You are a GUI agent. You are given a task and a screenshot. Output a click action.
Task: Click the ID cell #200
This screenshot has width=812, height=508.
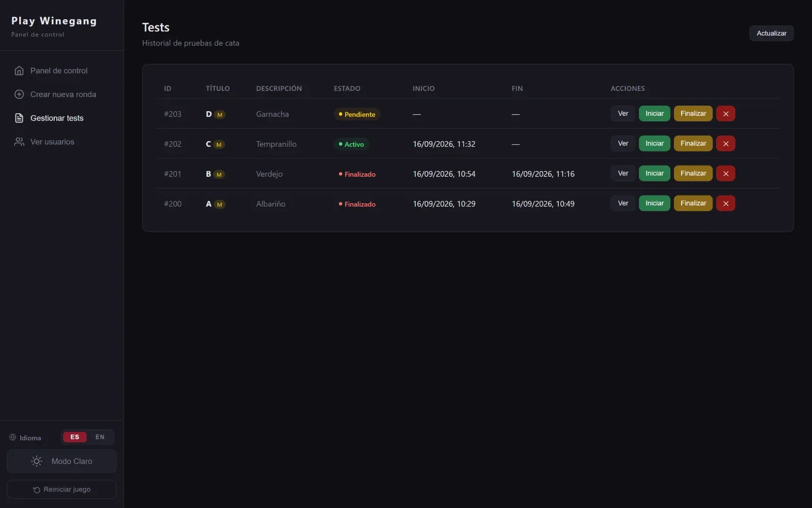[173, 204]
